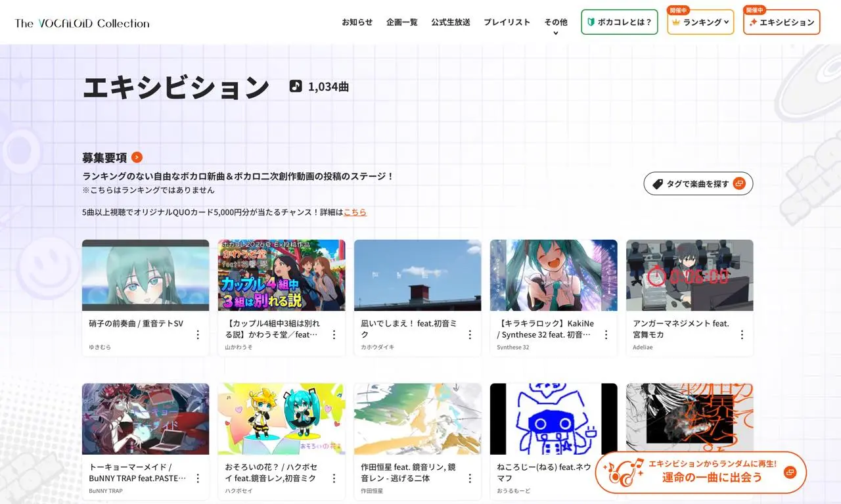Open thumbnail for キラキラロック KakiNe
841x504 pixels.
click(x=553, y=275)
